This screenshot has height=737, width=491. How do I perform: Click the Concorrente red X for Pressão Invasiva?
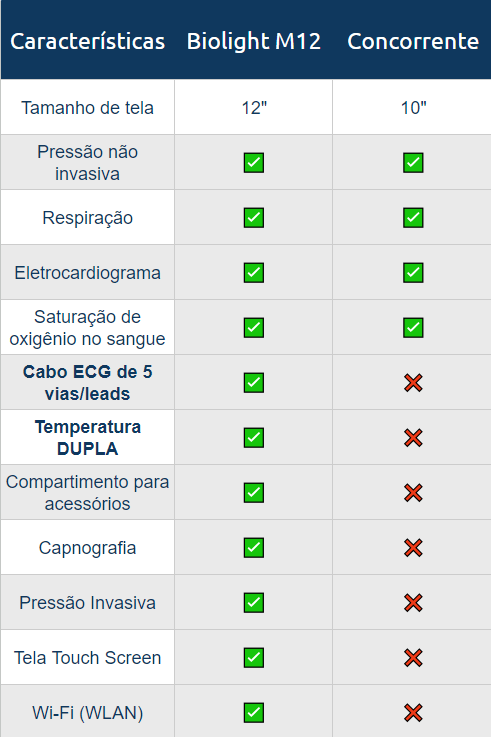coord(413,603)
